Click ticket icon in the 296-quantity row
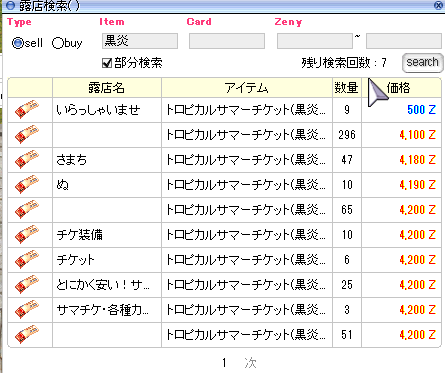The height and width of the screenshot is (373, 445). coord(27,134)
